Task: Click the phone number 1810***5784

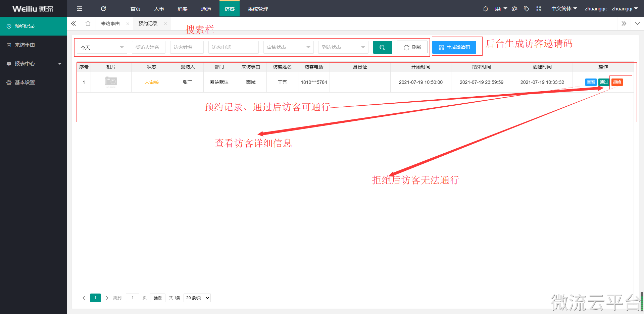Action: 314,82
